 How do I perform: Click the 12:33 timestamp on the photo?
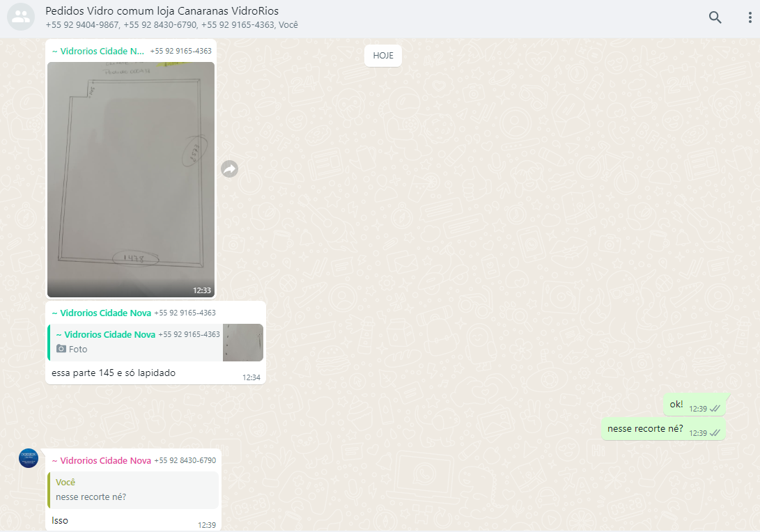[202, 290]
